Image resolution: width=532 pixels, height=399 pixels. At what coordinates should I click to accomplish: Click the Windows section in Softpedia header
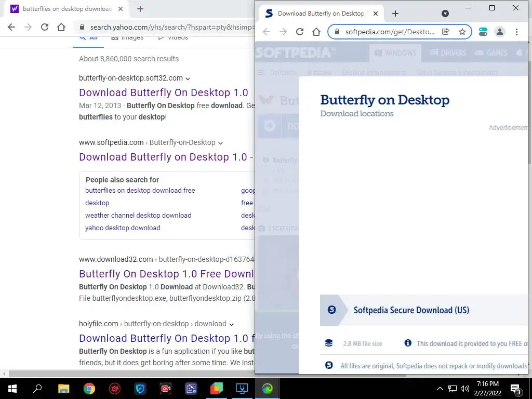point(395,53)
